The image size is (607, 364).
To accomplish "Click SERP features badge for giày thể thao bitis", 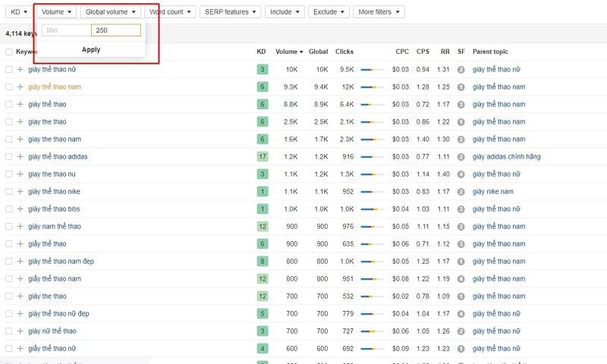I will [x=461, y=209].
